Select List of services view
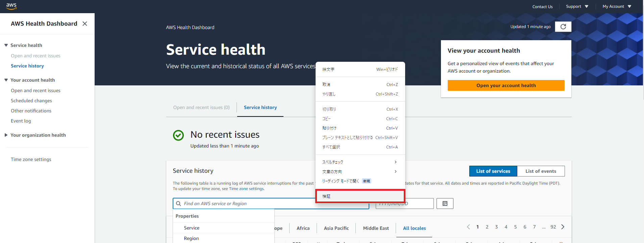The height and width of the screenshot is (243, 644). [493, 171]
